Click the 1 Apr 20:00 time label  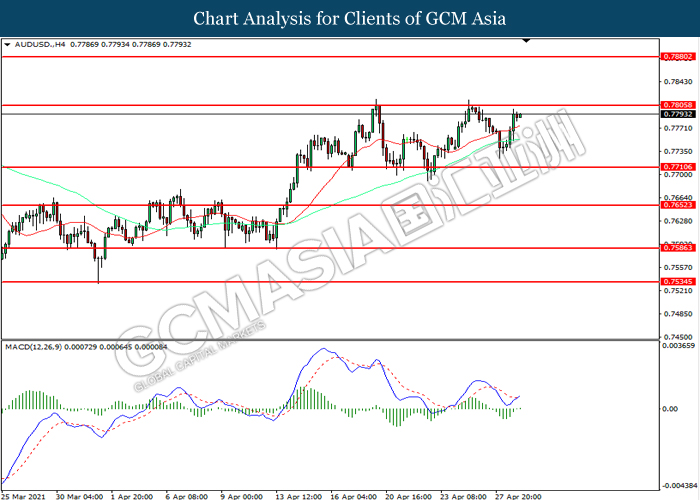[132, 496]
